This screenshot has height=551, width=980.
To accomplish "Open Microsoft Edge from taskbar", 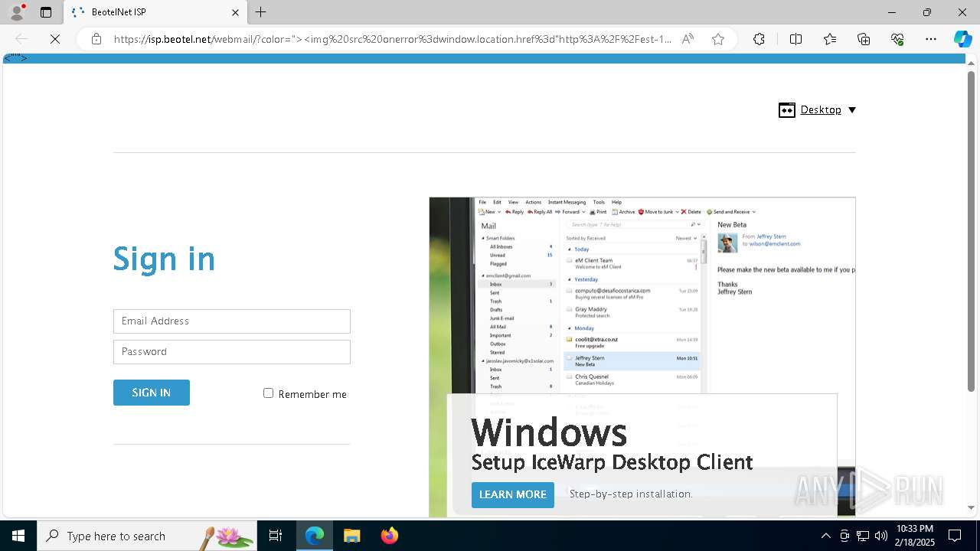I will pyautogui.click(x=315, y=536).
